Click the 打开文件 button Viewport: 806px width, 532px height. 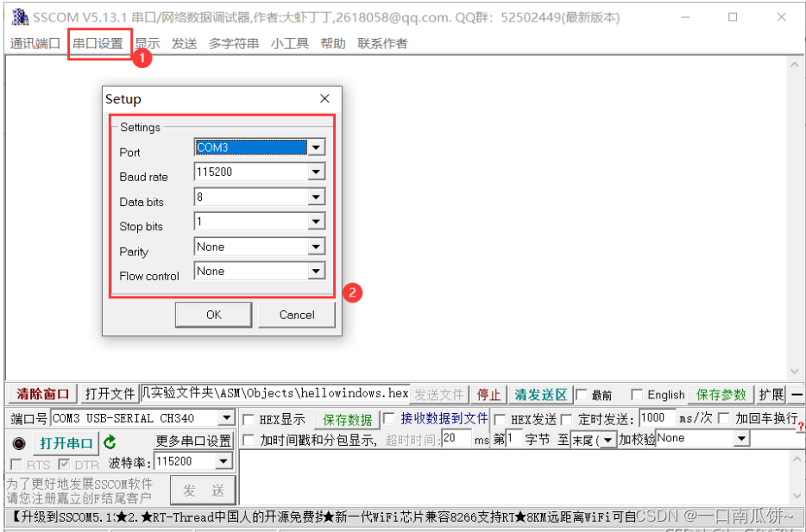(x=110, y=394)
